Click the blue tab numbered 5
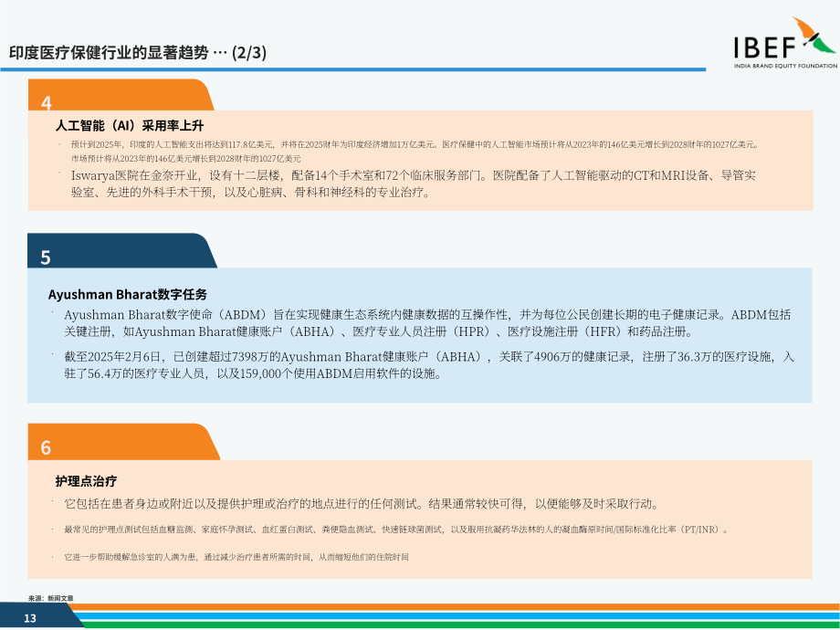 (122, 251)
